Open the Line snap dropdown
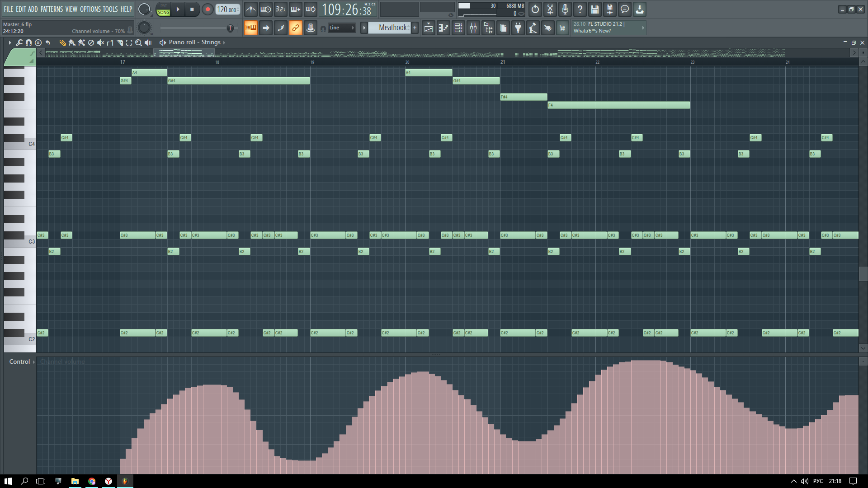 pyautogui.click(x=342, y=28)
